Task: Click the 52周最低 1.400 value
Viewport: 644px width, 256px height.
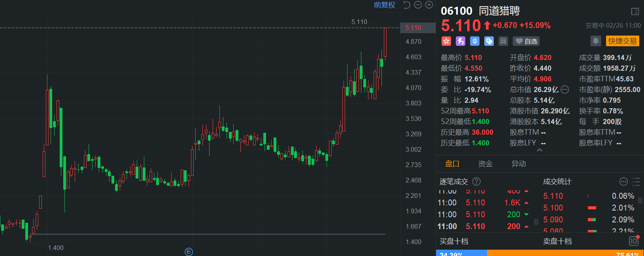Action: (480, 122)
